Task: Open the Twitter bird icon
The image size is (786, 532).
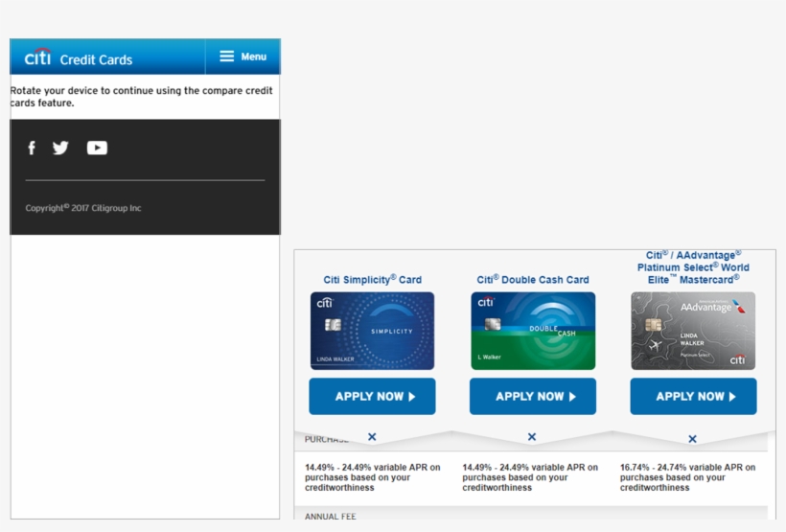Action: click(60, 148)
